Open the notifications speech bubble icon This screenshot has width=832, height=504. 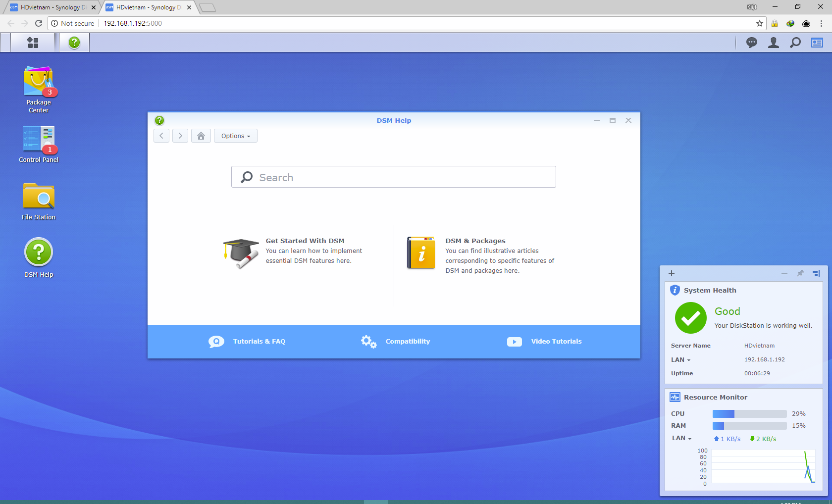pos(752,43)
